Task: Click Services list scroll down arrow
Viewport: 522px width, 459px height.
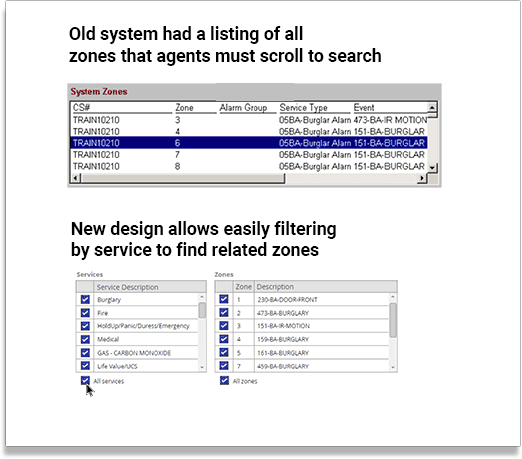Action: tap(202, 367)
